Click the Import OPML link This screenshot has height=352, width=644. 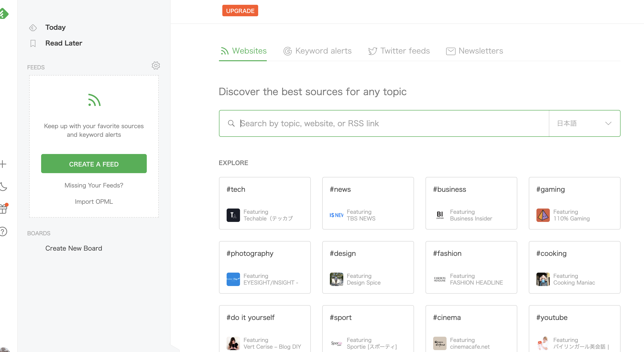94,202
